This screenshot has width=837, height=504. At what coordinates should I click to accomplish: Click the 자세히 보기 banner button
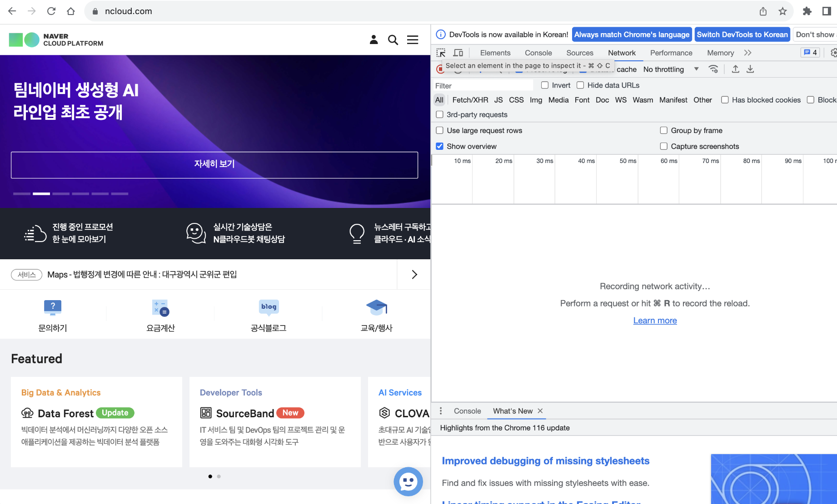click(x=214, y=165)
